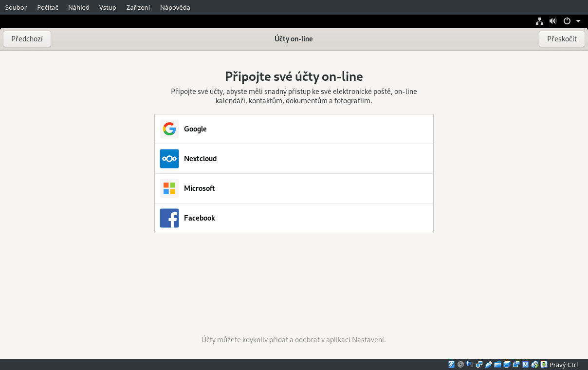Click the Google logo icon
This screenshot has height=370, width=588.
click(169, 129)
